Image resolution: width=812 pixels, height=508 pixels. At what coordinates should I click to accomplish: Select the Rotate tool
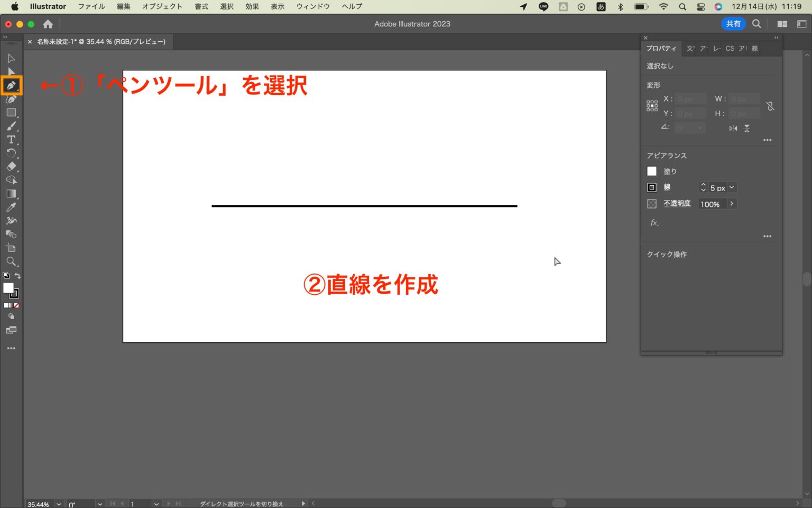tap(11, 153)
